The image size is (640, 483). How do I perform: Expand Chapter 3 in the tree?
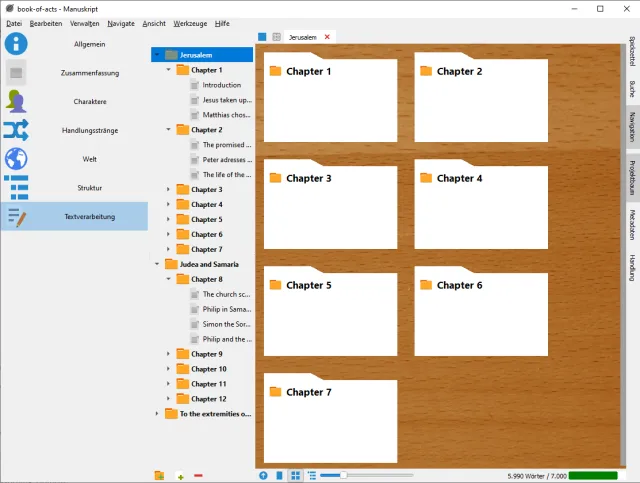coord(169,190)
